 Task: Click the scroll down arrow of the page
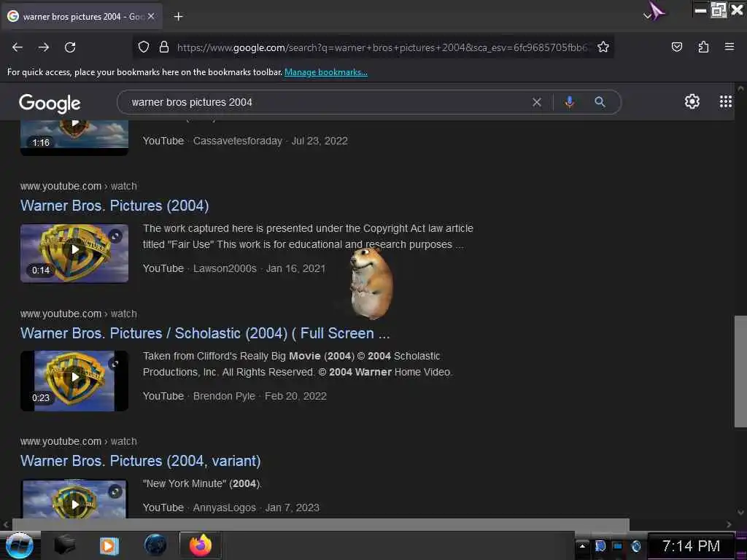pos(740,513)
